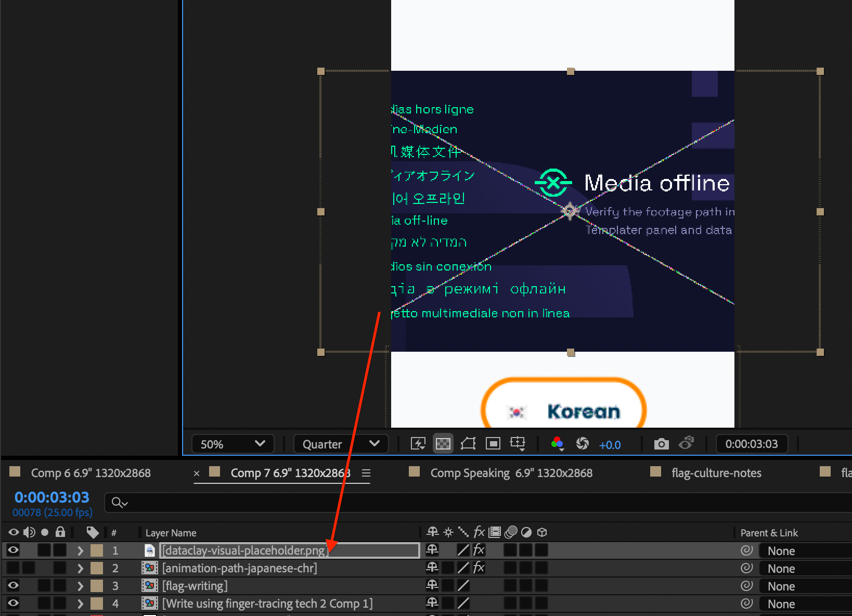
Task: Toggle transparency grid button
Action: (x=443, y=444)
